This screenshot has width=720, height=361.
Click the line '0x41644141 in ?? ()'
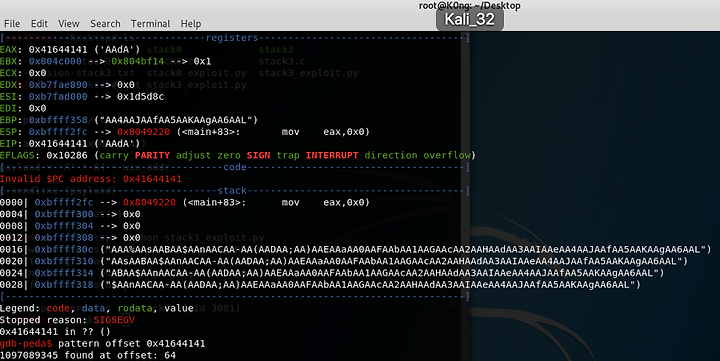[x=55, y=332]
